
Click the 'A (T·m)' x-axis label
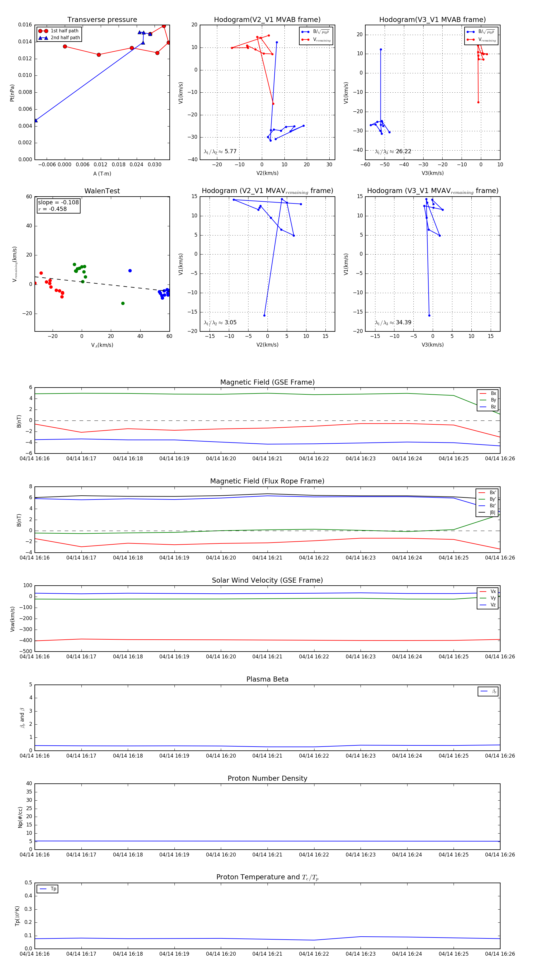[x=102, y=173]
